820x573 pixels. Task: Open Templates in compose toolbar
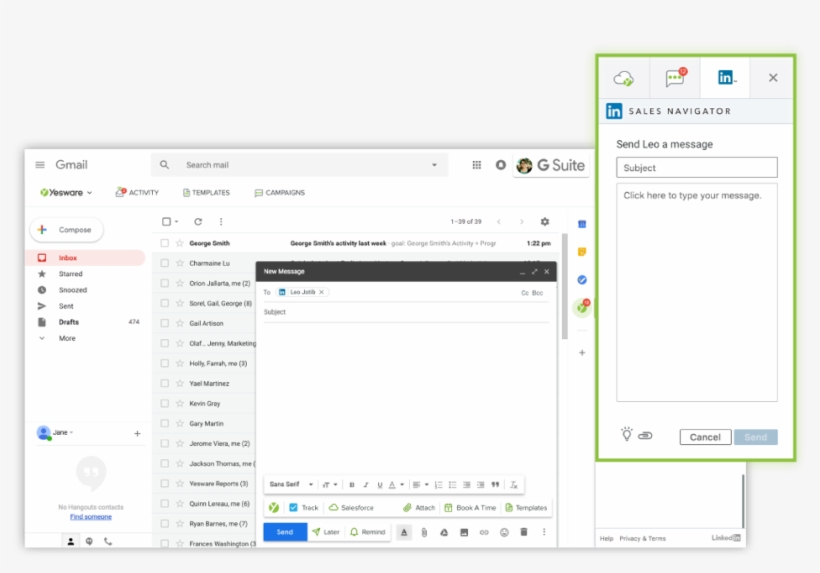(526, 508)
